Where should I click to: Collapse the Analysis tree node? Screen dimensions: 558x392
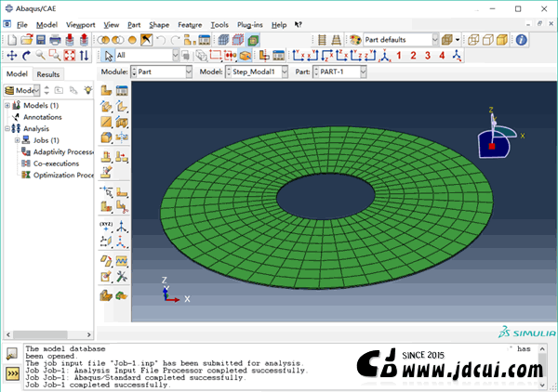pyautogui.click(x=7, y=128)
